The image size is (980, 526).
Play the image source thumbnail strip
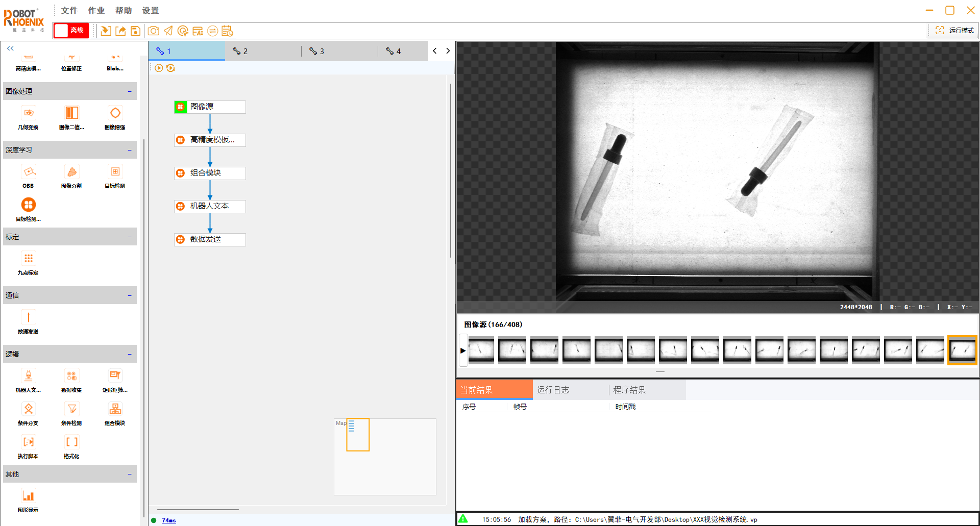tap(463, 350)
